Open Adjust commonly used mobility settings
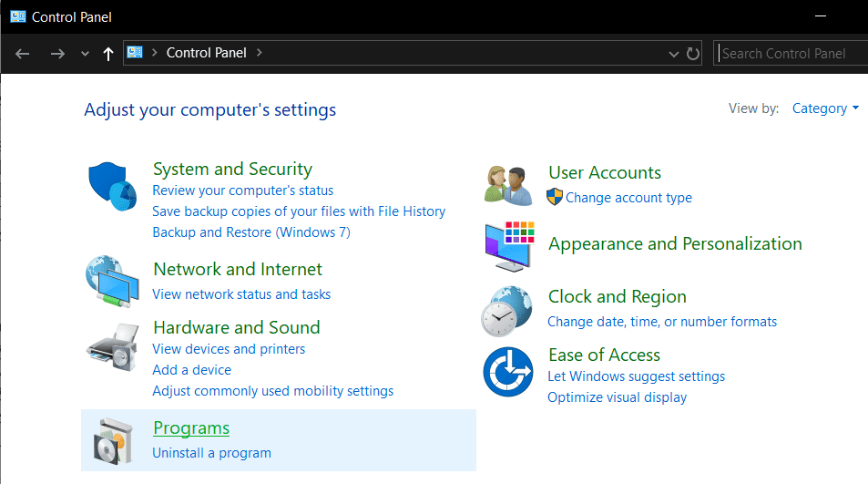Viewport: 868px width, 484px height. coord(273,391)
